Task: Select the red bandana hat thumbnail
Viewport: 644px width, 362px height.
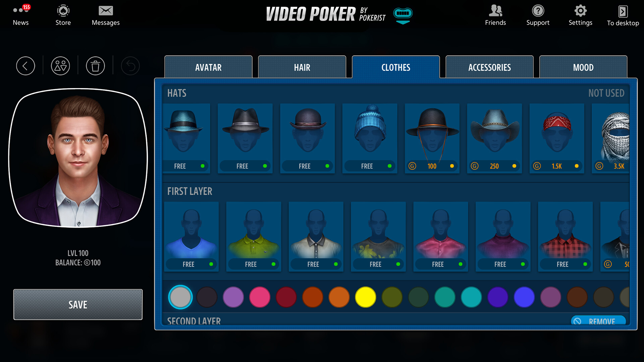Action: coord(556,138)
